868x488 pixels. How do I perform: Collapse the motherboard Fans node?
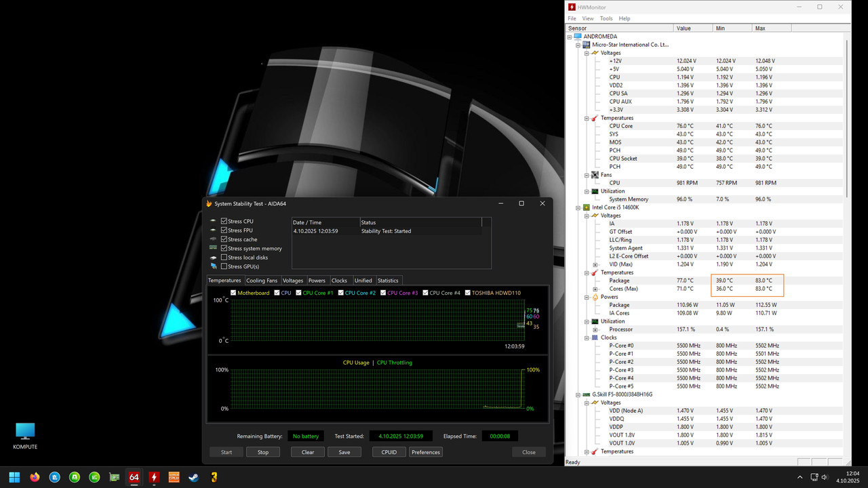587,175
